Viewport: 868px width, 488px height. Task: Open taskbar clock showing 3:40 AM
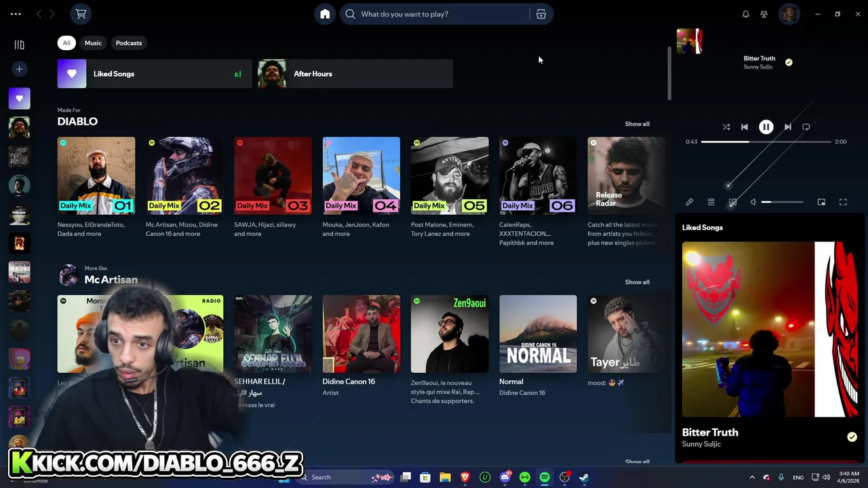(x=849, y=477)
